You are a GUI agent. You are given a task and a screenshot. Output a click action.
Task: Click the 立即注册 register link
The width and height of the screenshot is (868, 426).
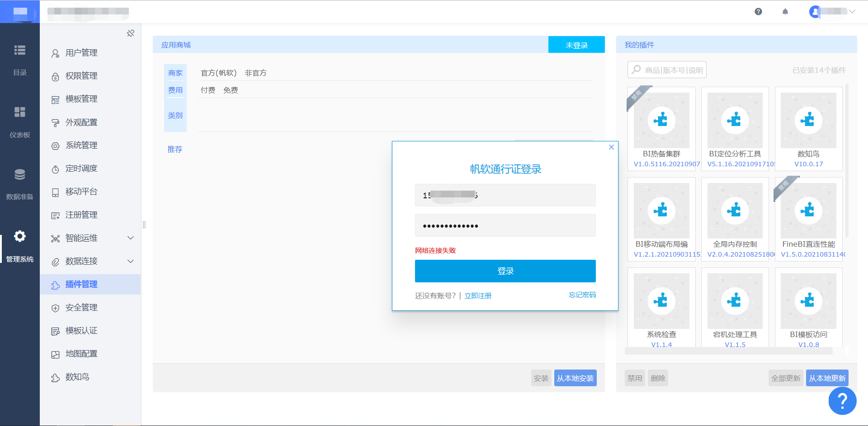click(x=478, y=296)
